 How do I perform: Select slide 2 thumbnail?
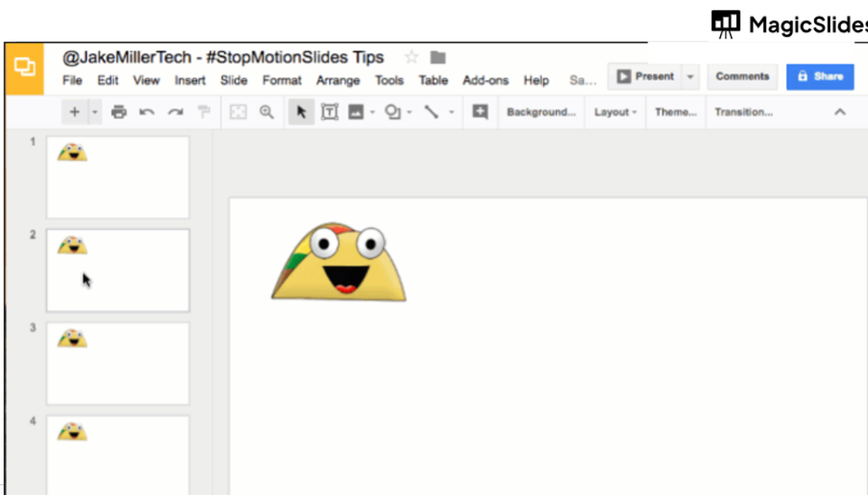(x=118, y=270)
